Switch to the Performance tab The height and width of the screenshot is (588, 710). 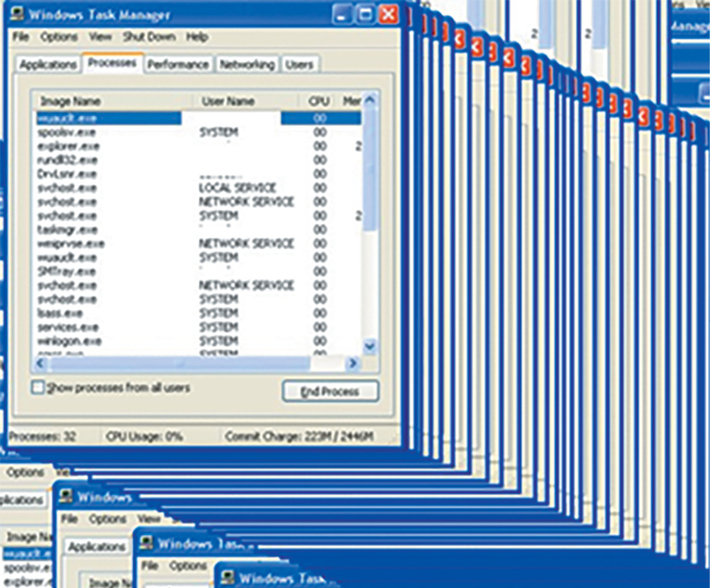(178, 65)
